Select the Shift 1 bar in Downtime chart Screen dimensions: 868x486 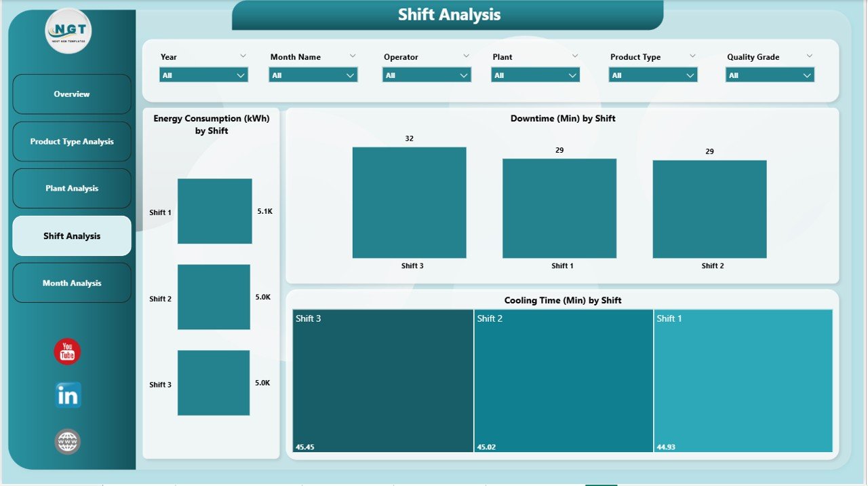(559, 208)
